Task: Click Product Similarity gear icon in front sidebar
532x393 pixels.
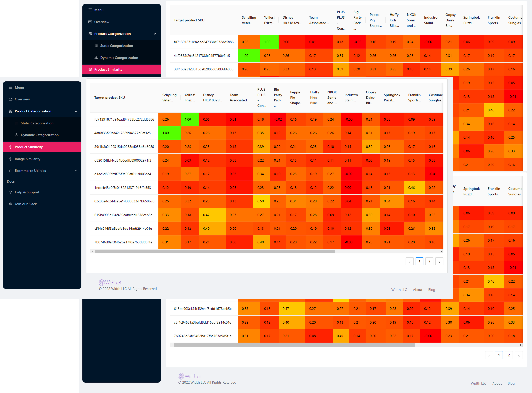Action: point(11,147)
